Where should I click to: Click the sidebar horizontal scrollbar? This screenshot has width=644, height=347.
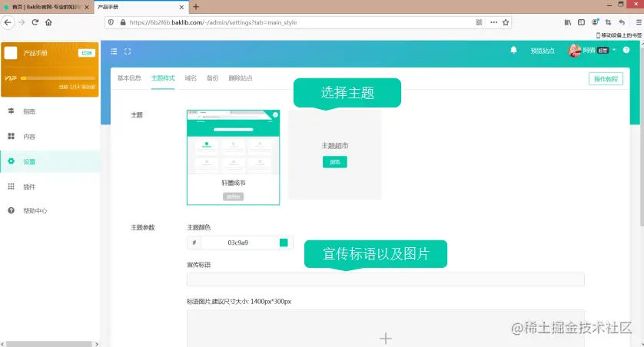pos(49,344)
